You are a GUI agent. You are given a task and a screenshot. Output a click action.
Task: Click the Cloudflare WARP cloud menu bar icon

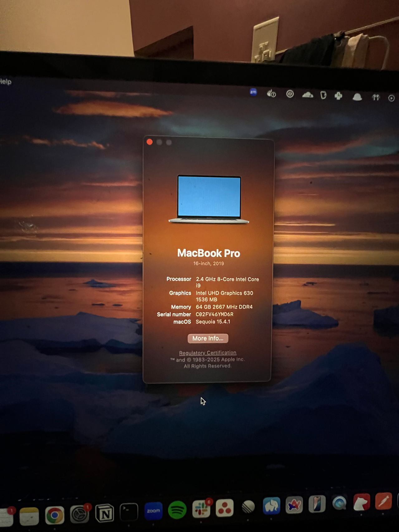point(308,95)
